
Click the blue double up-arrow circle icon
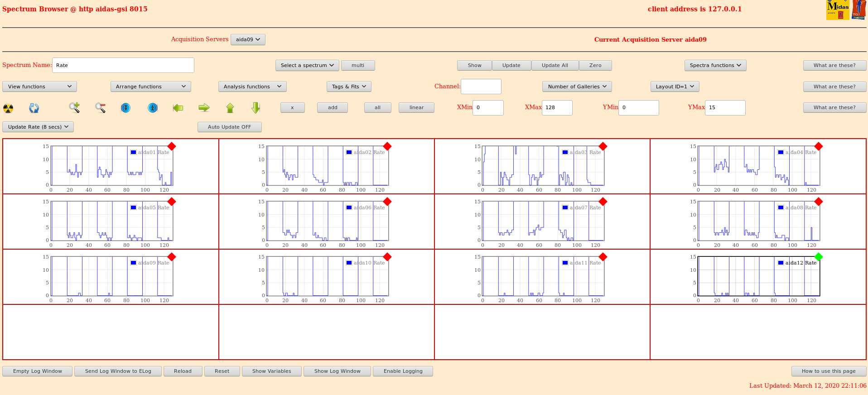tap(153, 108)
